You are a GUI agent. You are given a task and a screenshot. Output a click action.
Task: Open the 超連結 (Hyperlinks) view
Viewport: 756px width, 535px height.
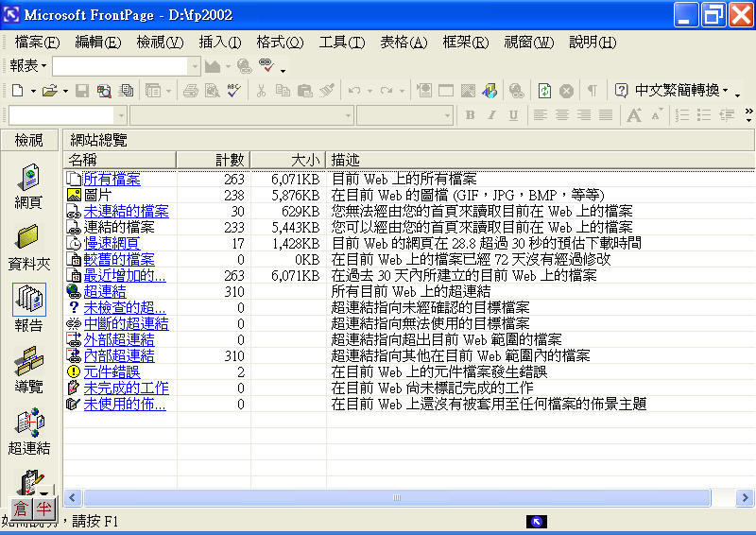(29, 430)
